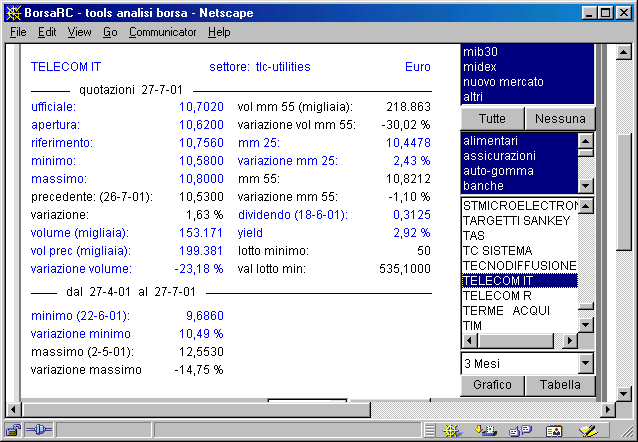This screenshot has width=638, height=442.
Task: Select TELECOM R in the stock list
Action: click(x=520, y=296)
